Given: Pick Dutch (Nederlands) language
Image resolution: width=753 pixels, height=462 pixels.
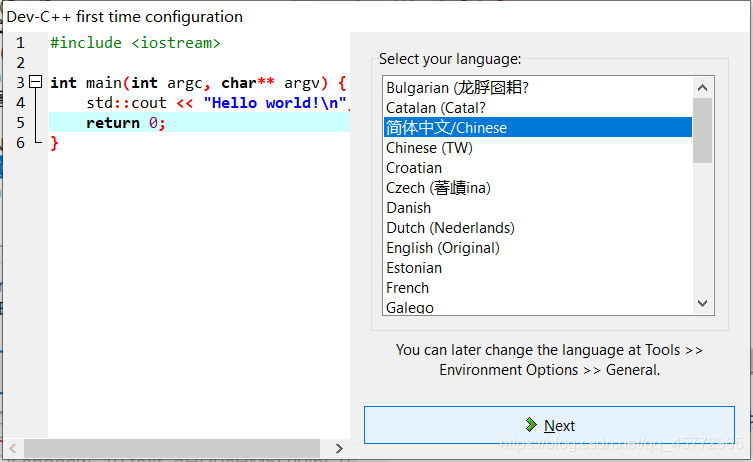Looking at the screenshot, I should point(537,228).
